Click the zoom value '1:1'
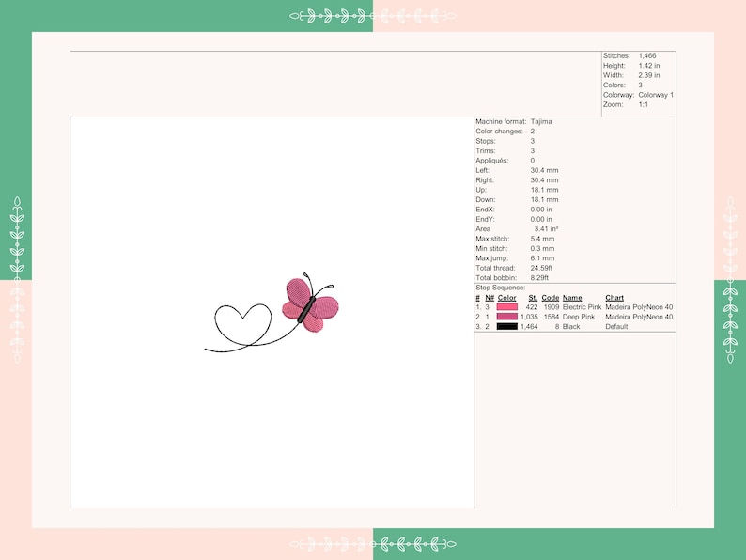The image size is (746, 560). [644, 104]
